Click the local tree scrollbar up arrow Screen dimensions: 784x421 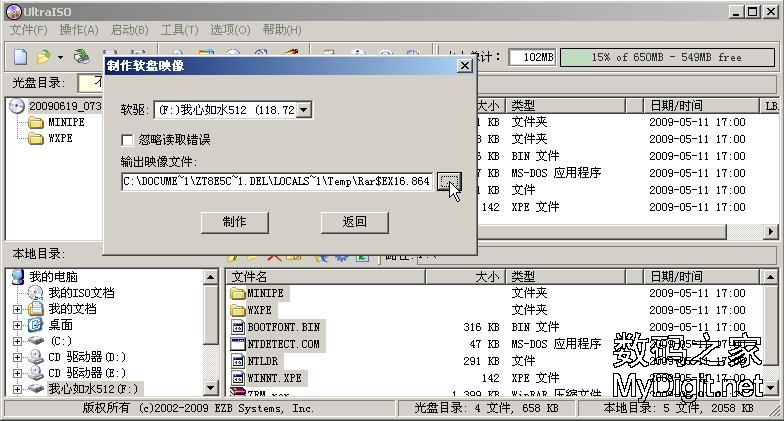211,277
